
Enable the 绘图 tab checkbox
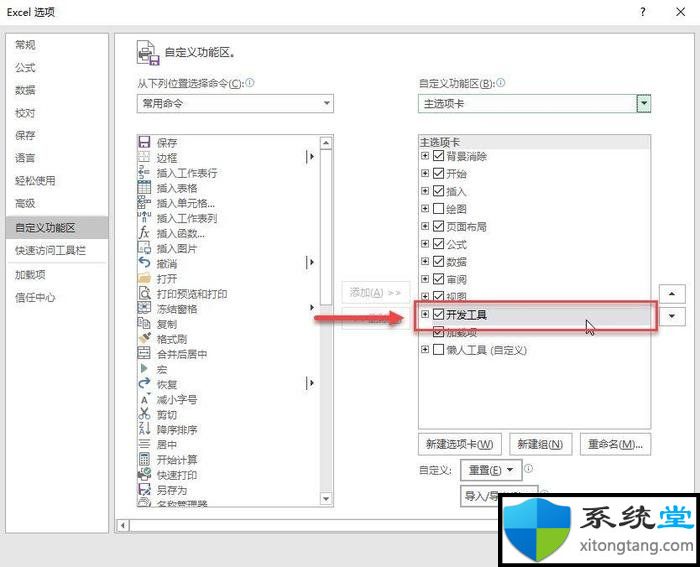click(438, 208)
